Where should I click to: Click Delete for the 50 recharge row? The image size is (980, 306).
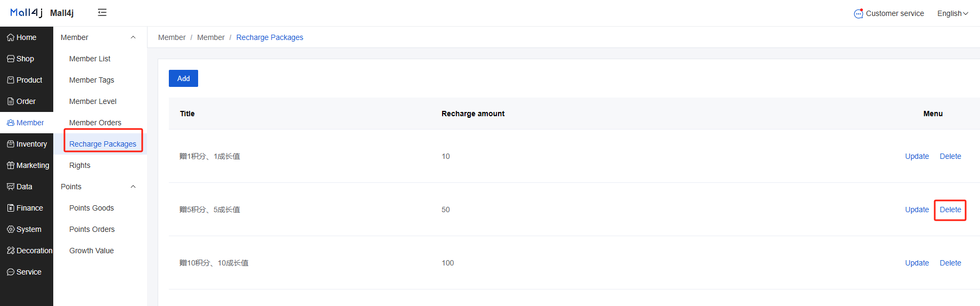[x=950, y=210]
